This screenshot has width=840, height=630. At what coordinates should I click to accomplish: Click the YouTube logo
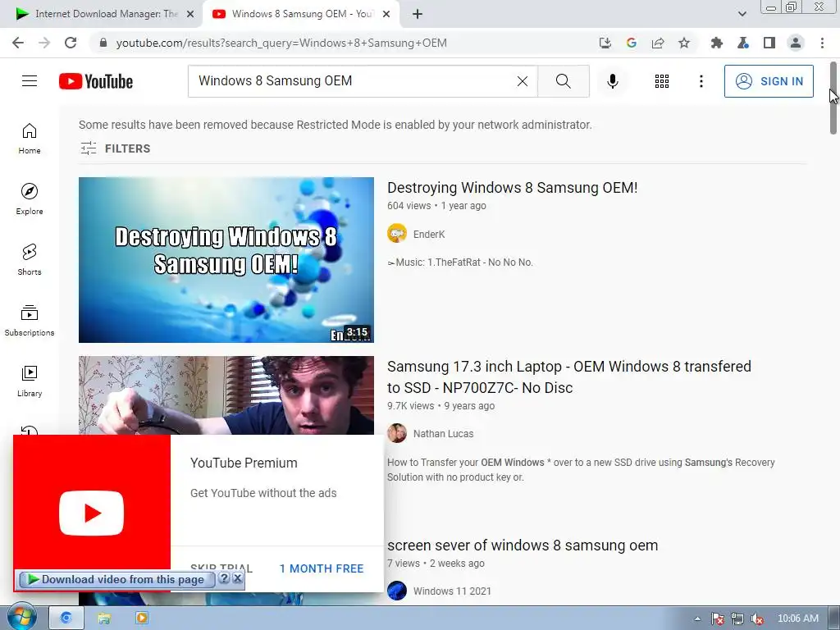pyautogui.click(x=96, y=81)
